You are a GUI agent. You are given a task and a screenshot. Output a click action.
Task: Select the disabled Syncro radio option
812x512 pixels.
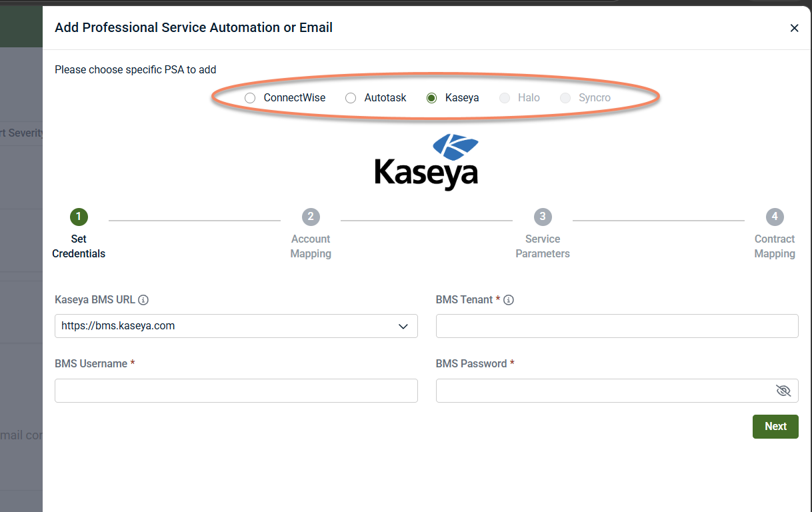[565, 98]
